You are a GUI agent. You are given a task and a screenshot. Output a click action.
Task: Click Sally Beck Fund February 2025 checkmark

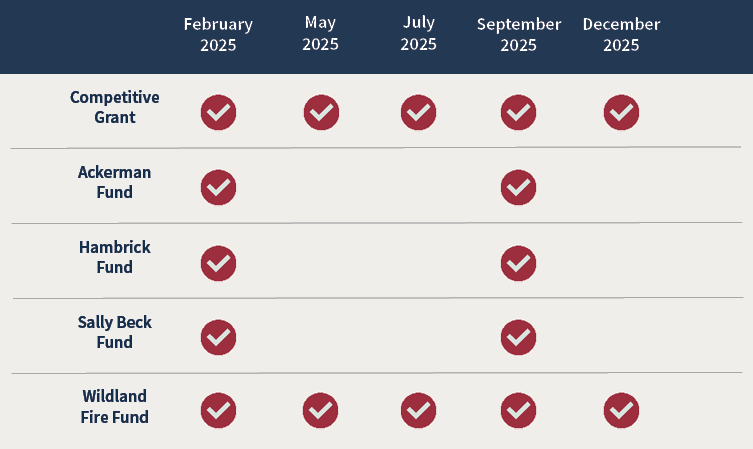pyautogui.click(x=219, y=338)
